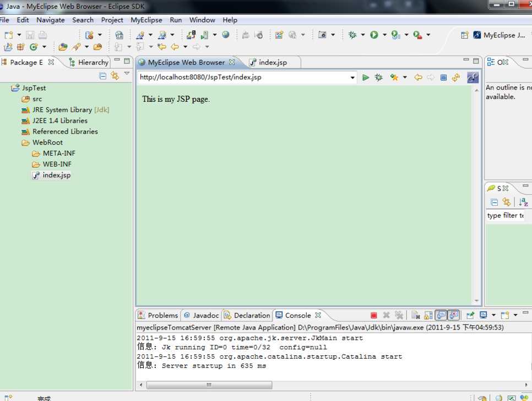Click the browser favorites star icon

point(394,78)
